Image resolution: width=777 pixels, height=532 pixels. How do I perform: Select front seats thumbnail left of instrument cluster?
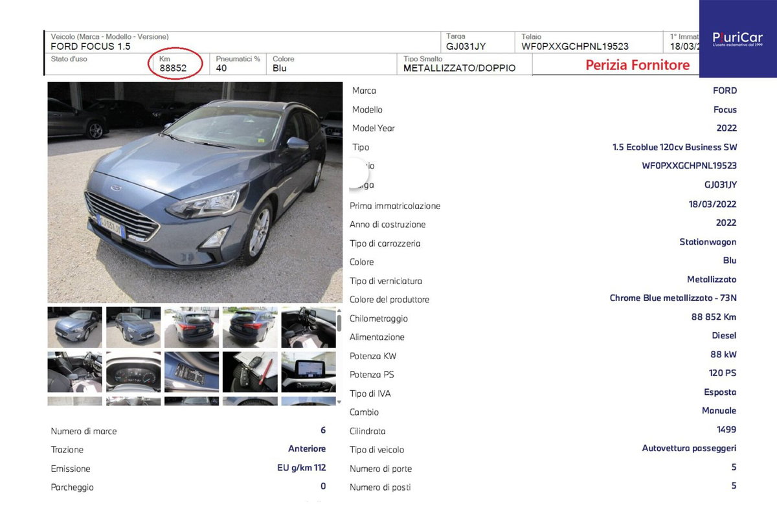[75, 372]
